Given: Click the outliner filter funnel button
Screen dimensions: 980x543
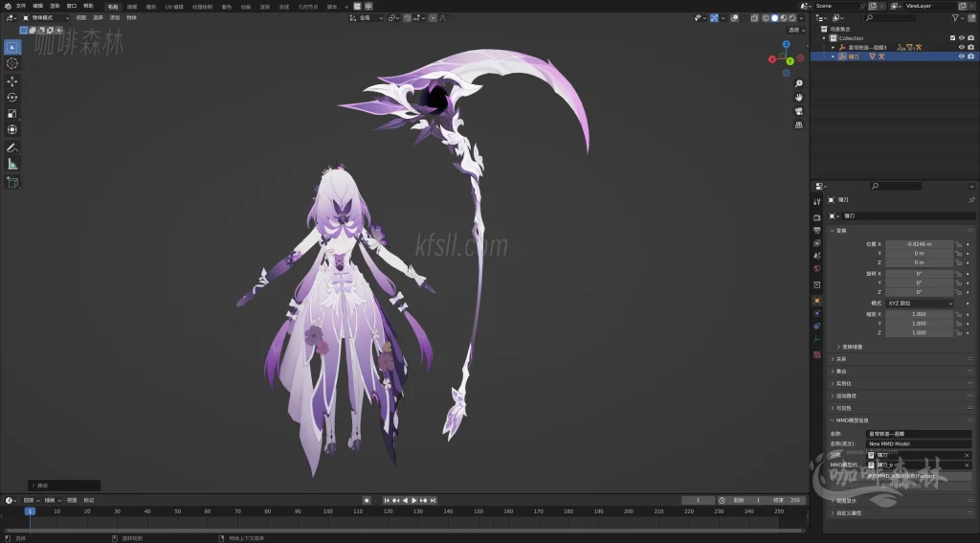Looking at the screenshot, I should coord(955,18).
